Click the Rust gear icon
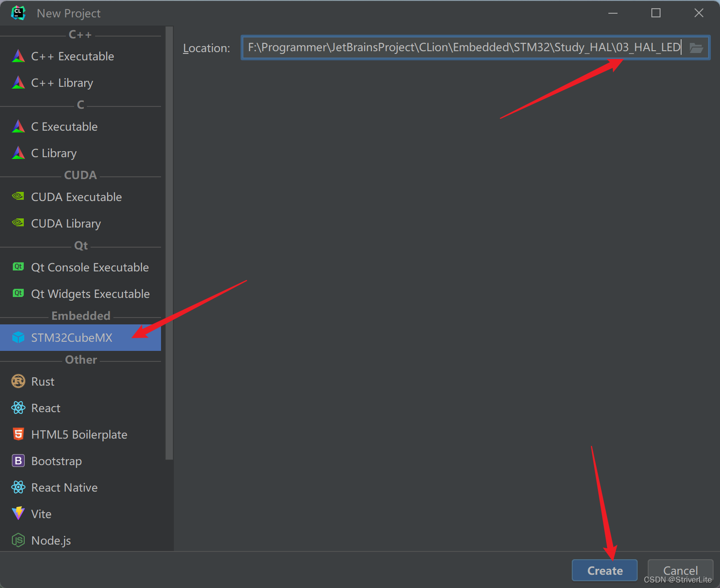 tap(18, 381)
